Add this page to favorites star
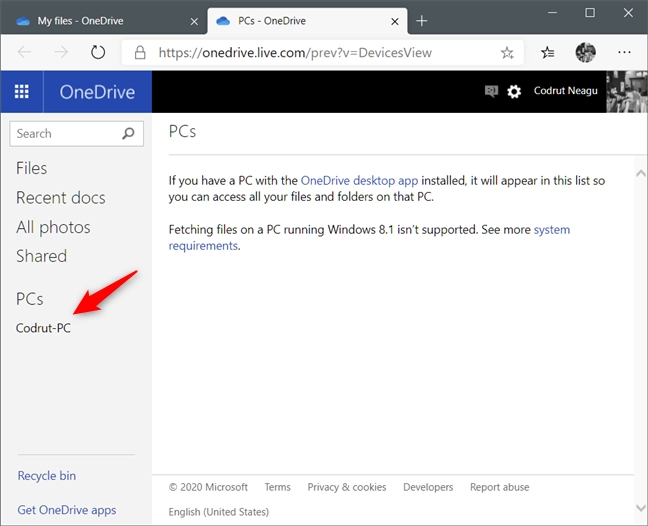 507,52
